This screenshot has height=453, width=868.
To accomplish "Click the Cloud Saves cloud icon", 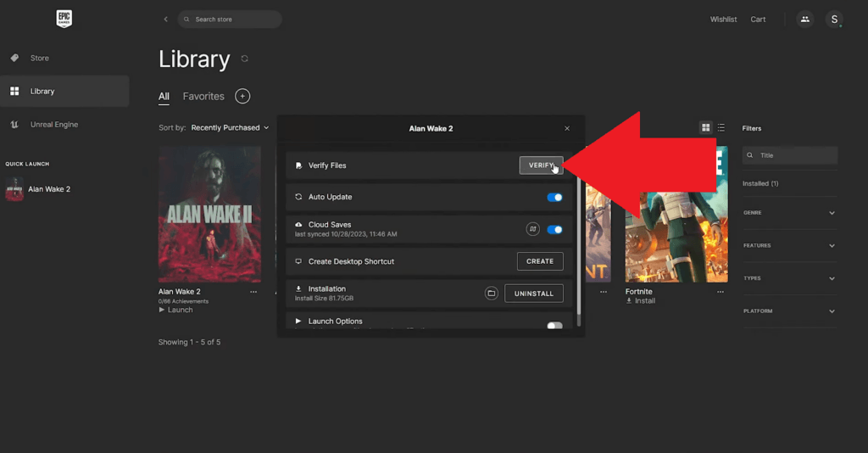I will pos(298,225).
